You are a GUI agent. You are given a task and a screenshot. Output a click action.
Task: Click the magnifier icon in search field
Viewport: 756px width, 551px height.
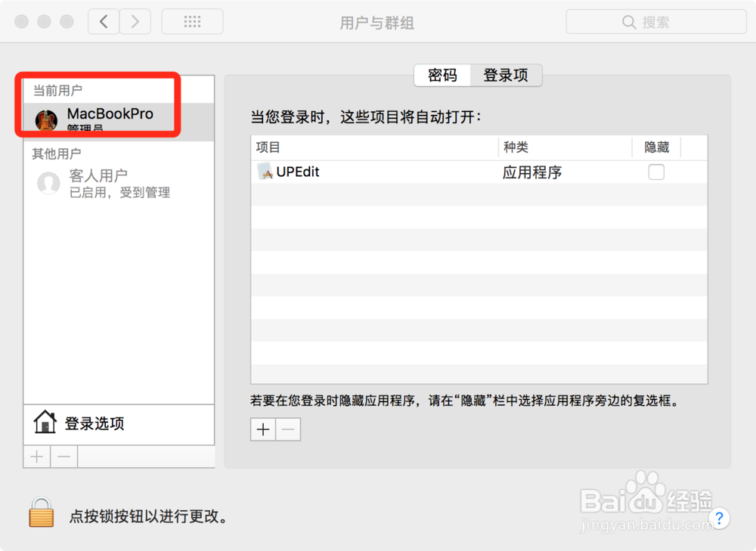pos(629,22)
